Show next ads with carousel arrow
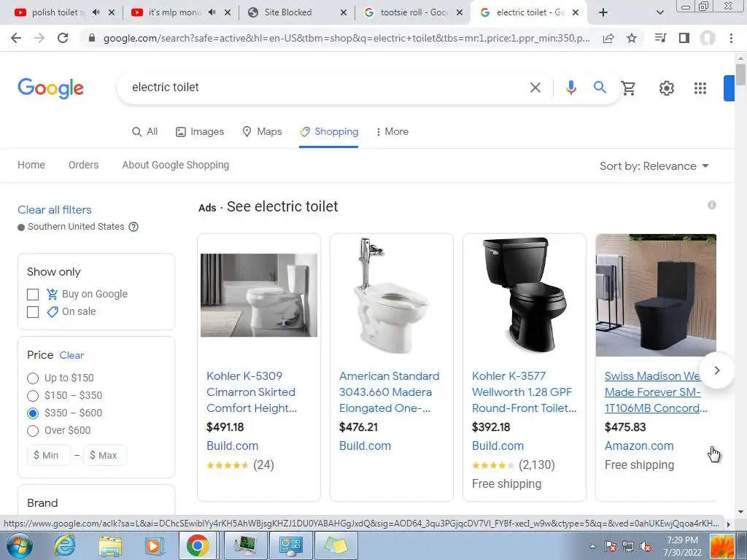 coord(717,370)
